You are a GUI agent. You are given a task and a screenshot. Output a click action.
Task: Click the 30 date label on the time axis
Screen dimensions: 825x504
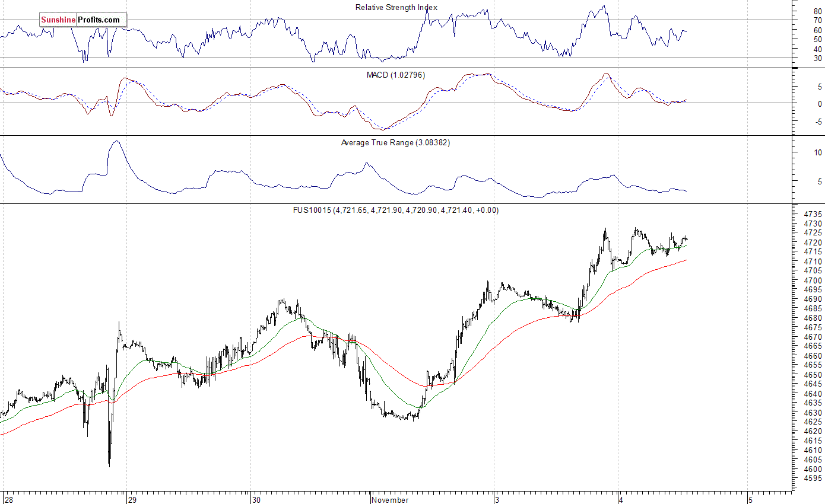256,500
